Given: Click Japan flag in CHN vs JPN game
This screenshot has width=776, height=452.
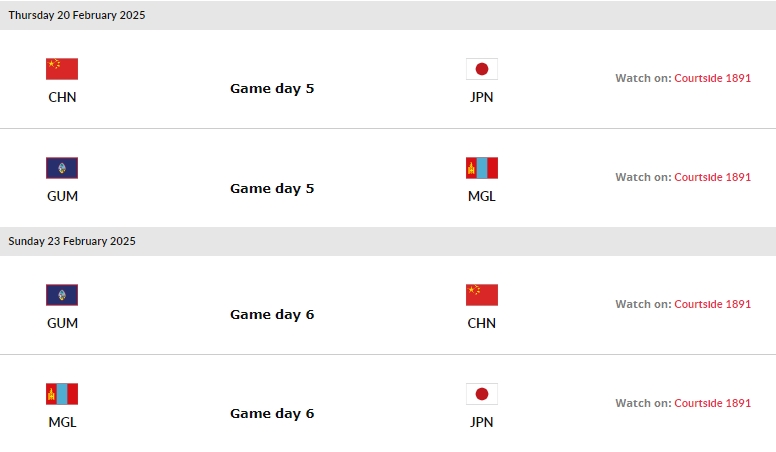Looking at the screenshot, I should [x=482, y=69].
